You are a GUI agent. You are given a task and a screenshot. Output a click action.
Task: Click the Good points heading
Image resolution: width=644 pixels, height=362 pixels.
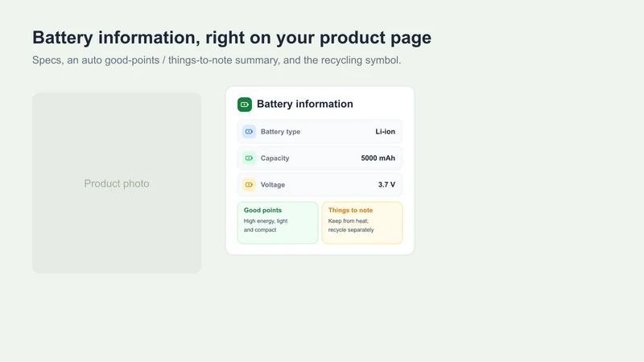(263, 210)
